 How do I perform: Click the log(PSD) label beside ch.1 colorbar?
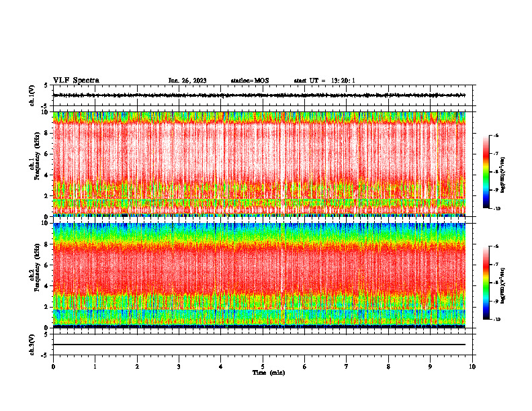503,175
